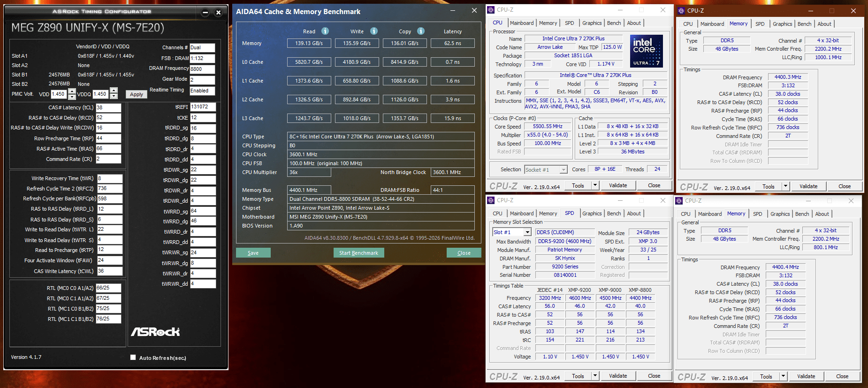
Task: Click the info icon beside Copy in AIDA64
Action: point(421,31)
